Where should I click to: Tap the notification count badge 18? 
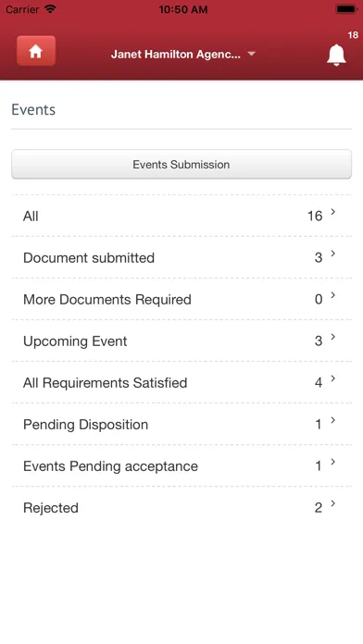pyautogui.click(x=353, y=35)
